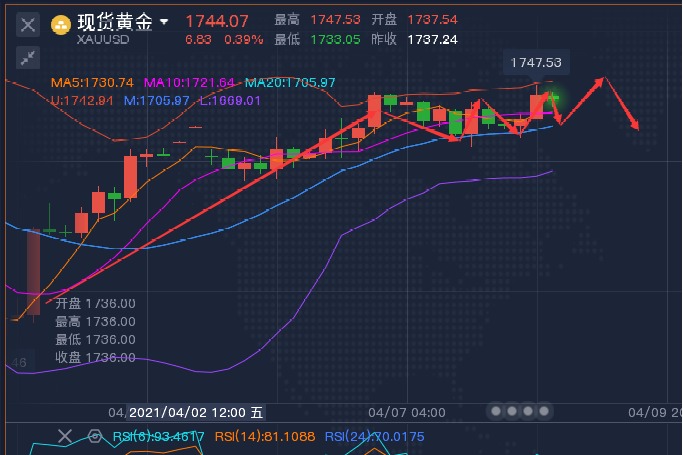Open the 现货黄金 instrument dropdown arrow
The image size is (683, 455).
(164, 22)
